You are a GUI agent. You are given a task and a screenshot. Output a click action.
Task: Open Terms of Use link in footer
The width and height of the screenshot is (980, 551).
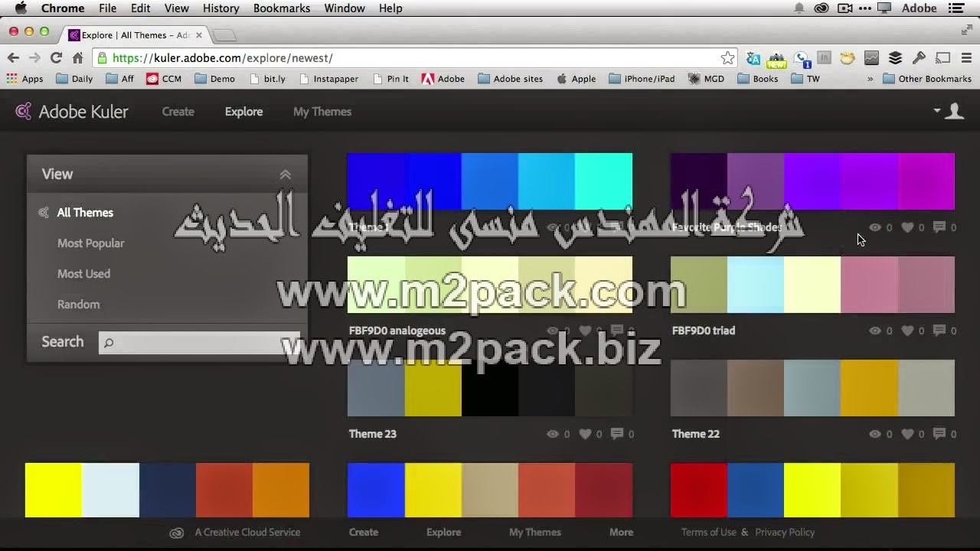pos(709,533)
